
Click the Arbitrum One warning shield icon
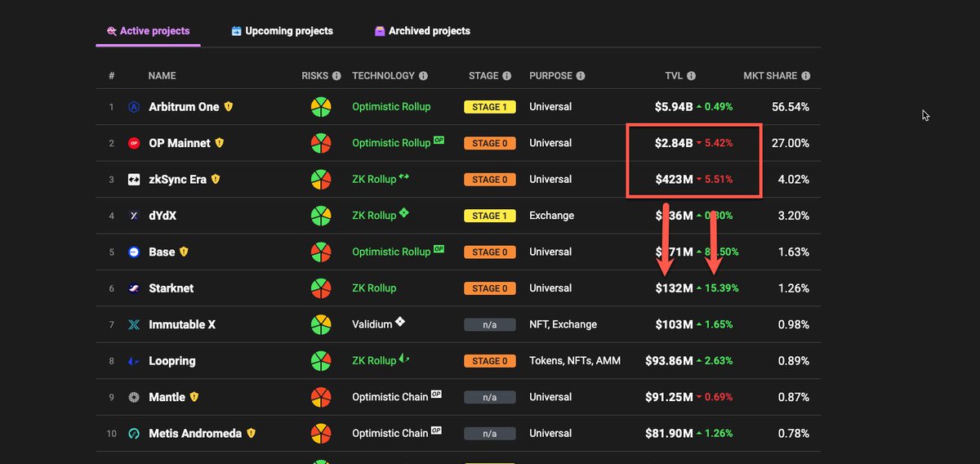click(229, 107)
